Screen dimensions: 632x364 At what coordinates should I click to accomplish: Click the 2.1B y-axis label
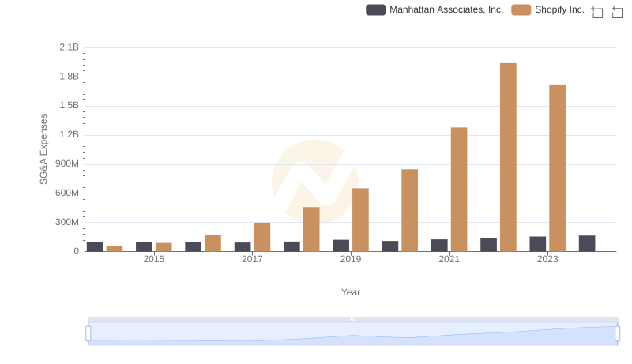click(69, 47)
